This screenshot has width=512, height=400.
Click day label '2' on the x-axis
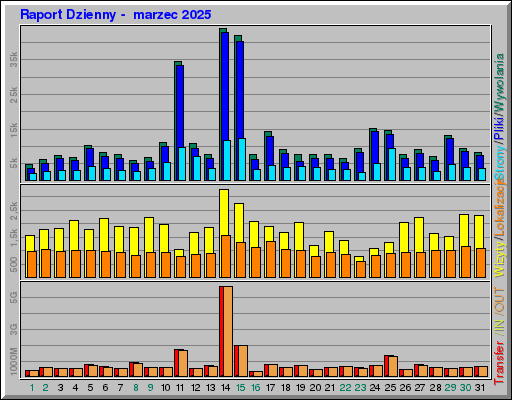[x=46, y=388]
